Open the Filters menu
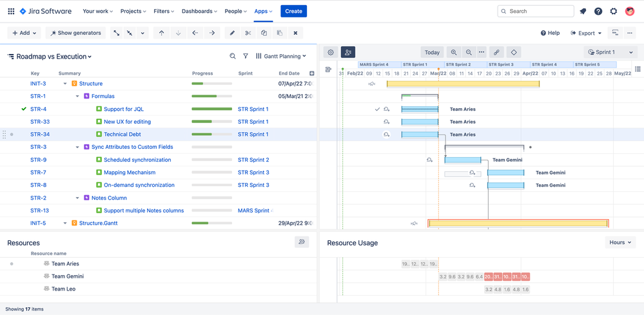 pyautogui.click(x=164, y=11)
